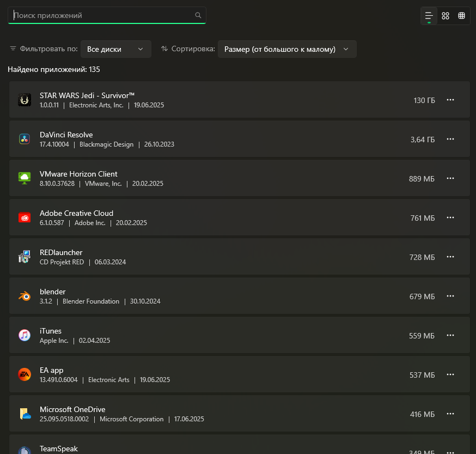The image size is (476, 454).
Task: Open more options for Microsoft OneDrive
Action: click(450, 414)
